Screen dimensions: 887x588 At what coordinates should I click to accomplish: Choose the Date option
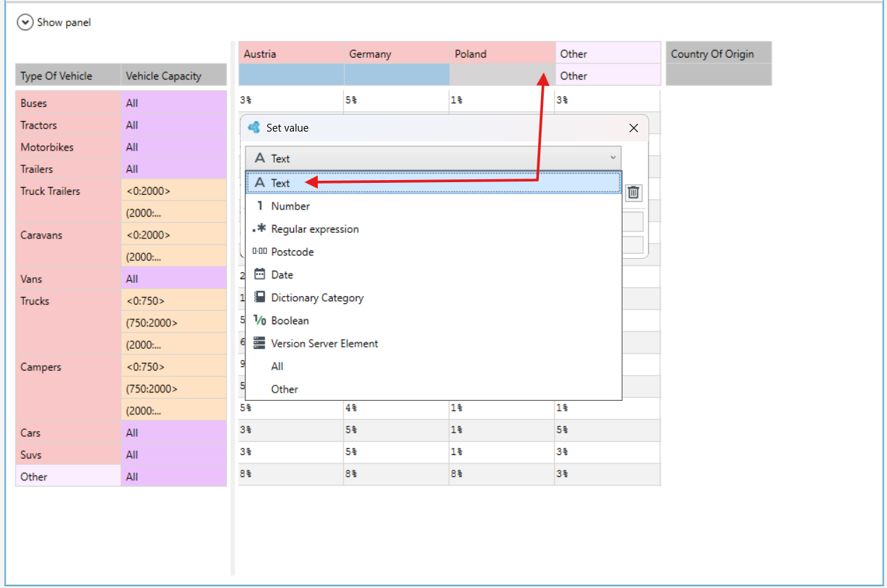click(x=433, y=275)
